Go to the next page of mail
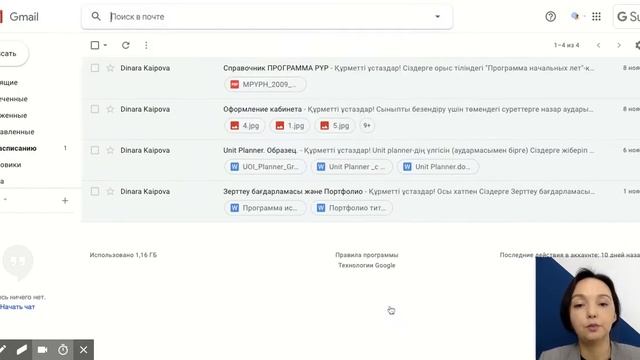The height and width of the screenshot is (360, 640). click(619, 45)
